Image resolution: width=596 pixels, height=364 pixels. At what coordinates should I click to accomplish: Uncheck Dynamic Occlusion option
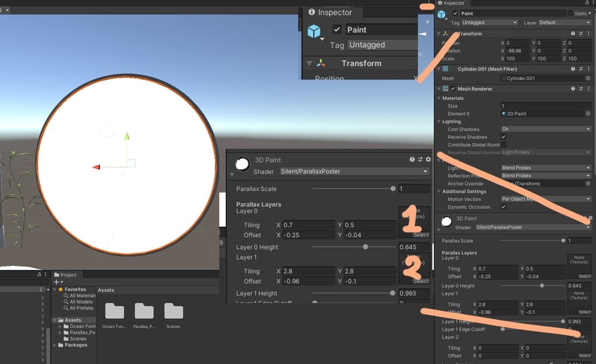tap(503, 207)
